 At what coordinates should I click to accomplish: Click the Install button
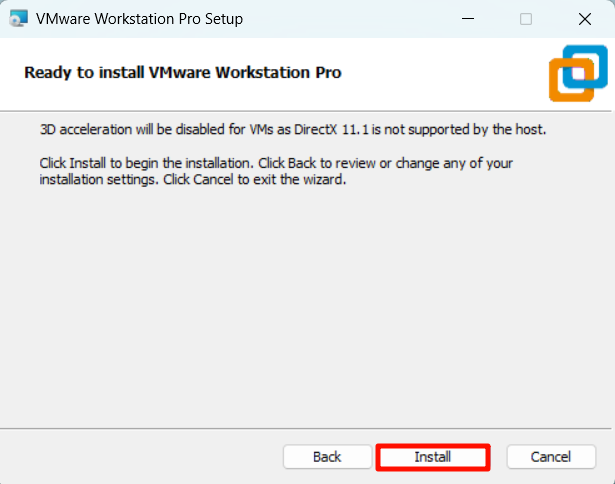433,457
